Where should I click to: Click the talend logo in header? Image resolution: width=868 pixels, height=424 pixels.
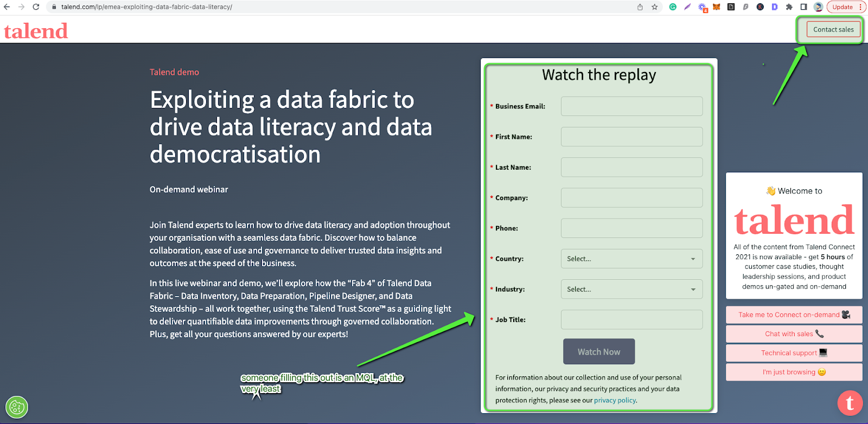click(x=36, y=31)
